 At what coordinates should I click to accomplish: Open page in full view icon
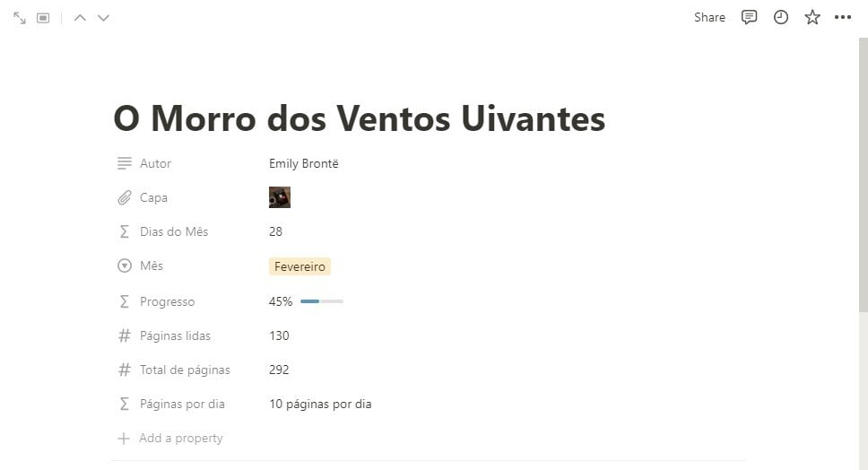point(20,18)
